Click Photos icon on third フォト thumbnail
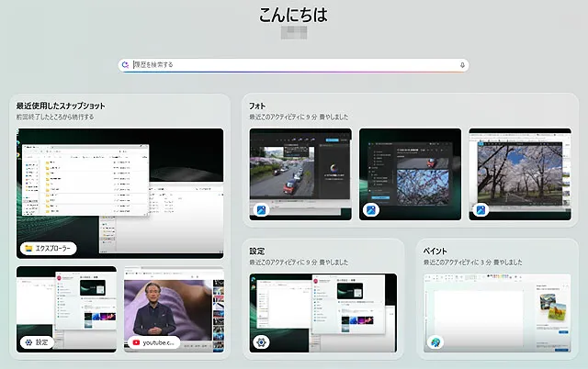This screenshot has height=369, width=588. (481, 211)
